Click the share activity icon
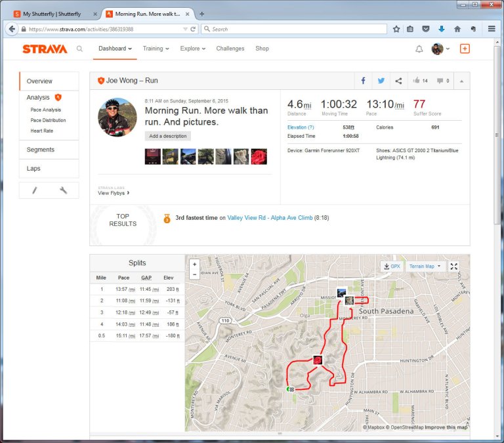This screenshot has height=443, width=504. 398,81
